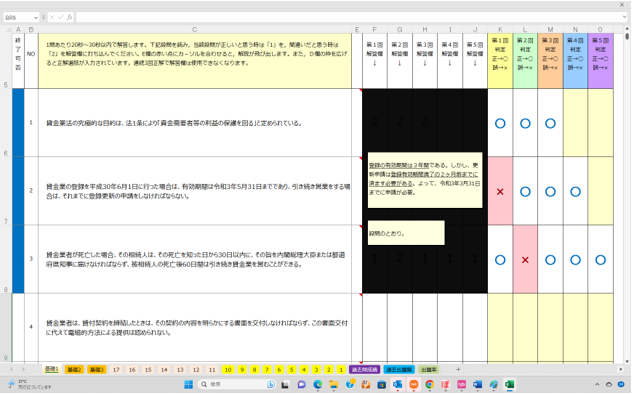The height and width of the screenshot is (394, 632).
Task: Click the formula bar cancel X icon
Action: (52, 17)
